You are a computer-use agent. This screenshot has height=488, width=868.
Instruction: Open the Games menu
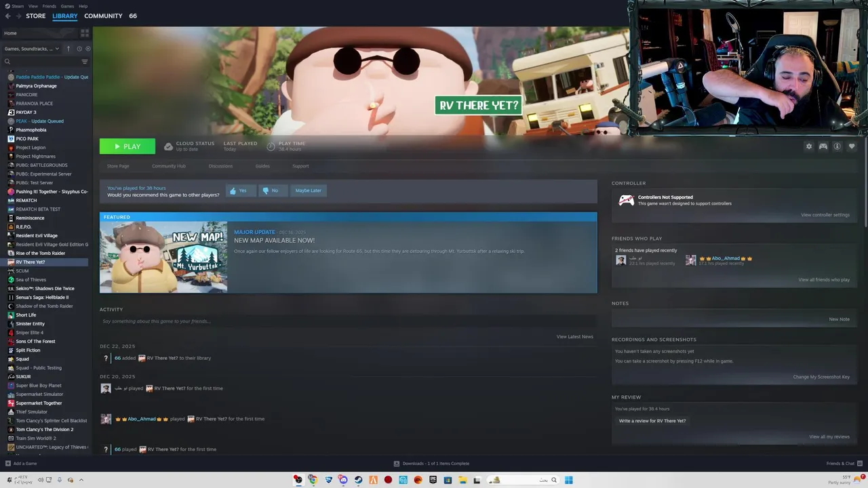67,6
